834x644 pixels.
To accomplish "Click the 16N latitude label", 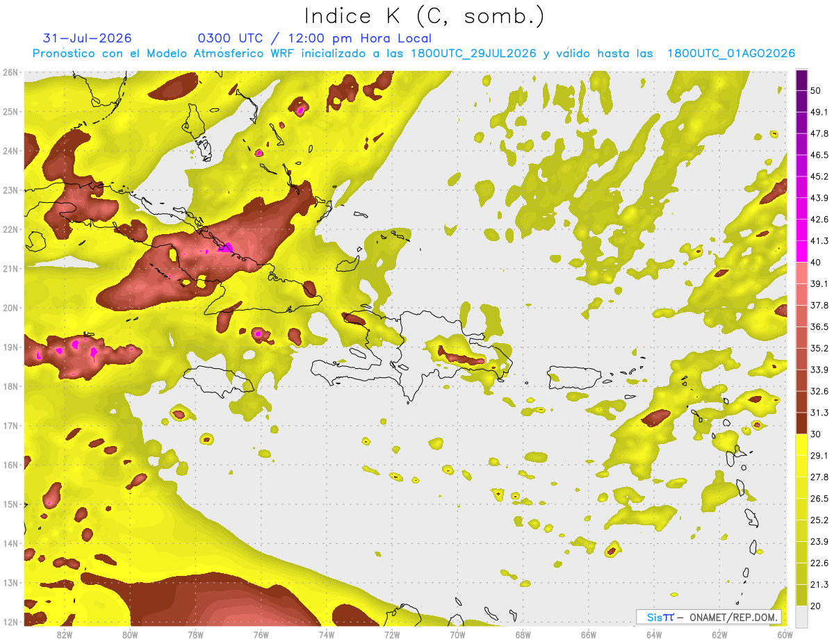I will coord(10,465).
